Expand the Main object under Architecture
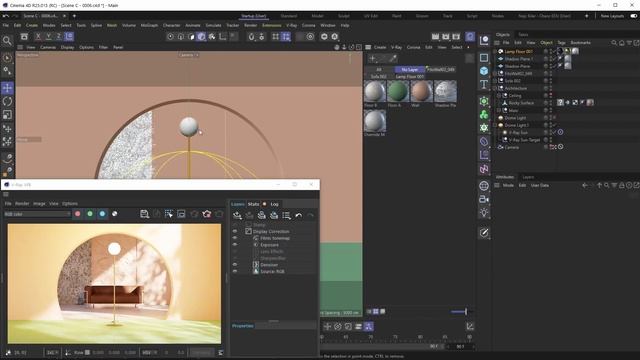This screenshot has width=640, height=360. tap(499, 110)
